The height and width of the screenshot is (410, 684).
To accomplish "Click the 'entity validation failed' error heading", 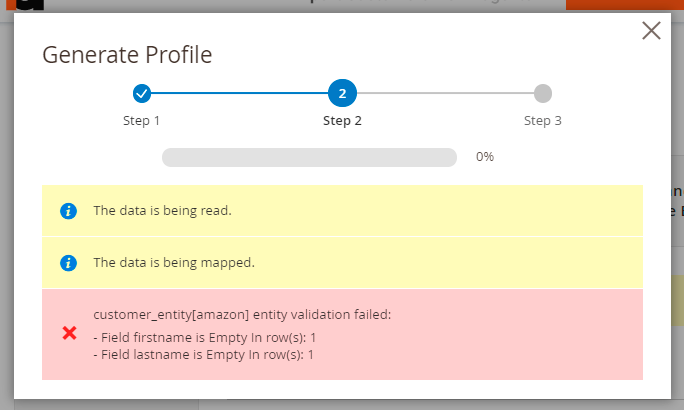I will point(241,314).
